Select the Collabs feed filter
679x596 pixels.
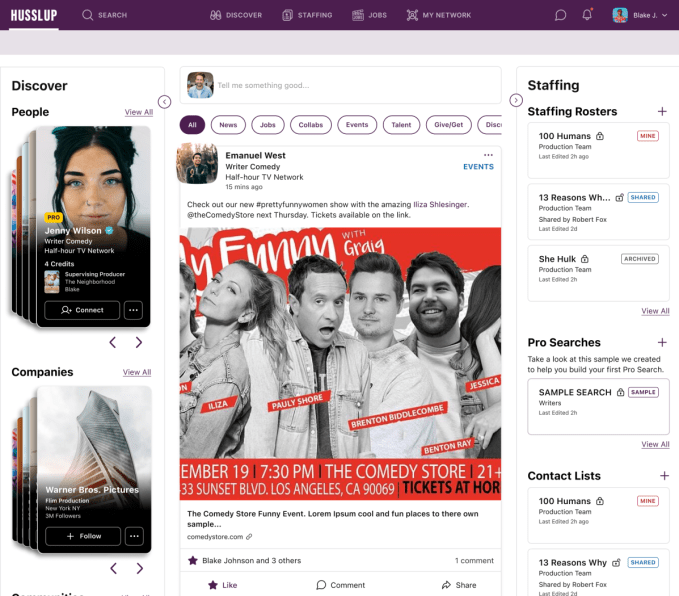click(x=310, y=125)
